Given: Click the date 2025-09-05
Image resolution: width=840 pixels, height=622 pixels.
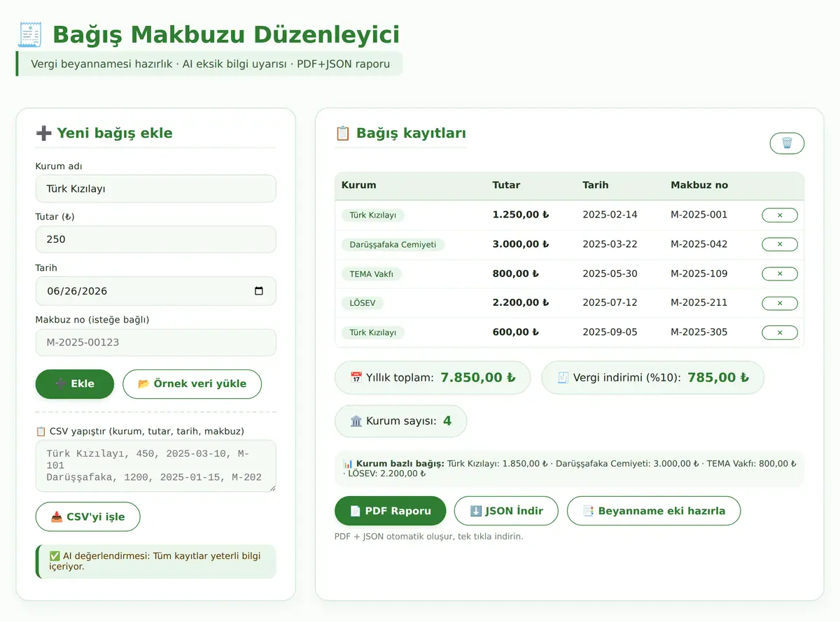Looking at the screenshot, I should pyautogui.click(x=610, y=332).
